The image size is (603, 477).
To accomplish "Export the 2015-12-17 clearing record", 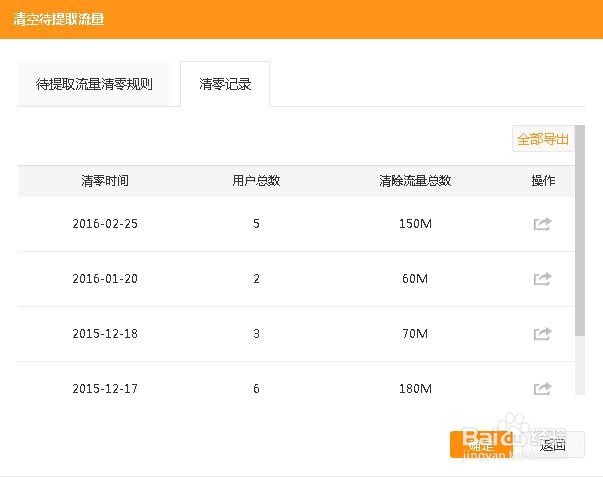I will pos(543,389).
